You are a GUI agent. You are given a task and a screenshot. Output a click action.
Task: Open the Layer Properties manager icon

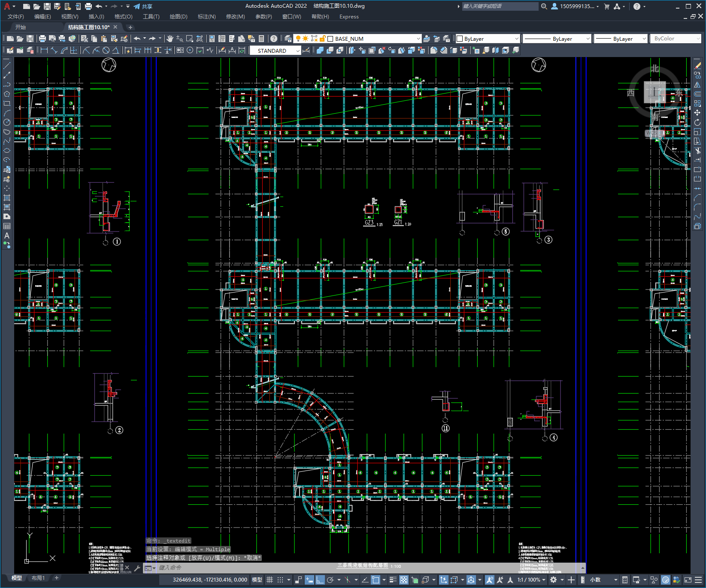coord(288,39)
